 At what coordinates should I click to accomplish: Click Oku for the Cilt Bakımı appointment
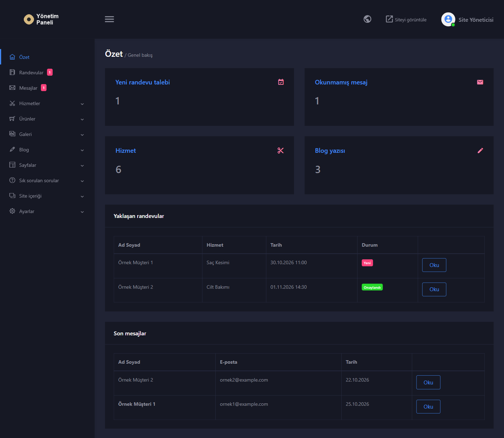(x=434, y=289)
